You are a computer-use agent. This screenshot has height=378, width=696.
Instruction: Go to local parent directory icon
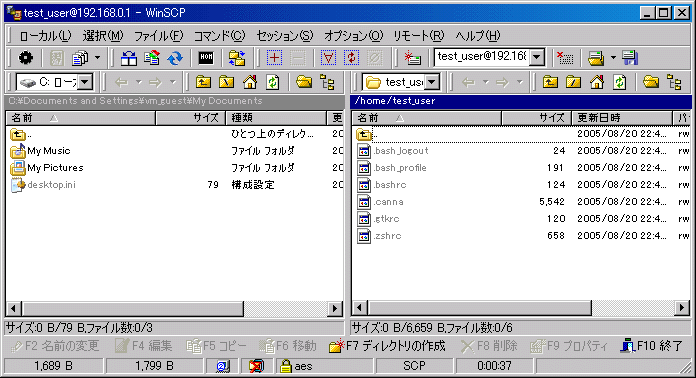203,82
